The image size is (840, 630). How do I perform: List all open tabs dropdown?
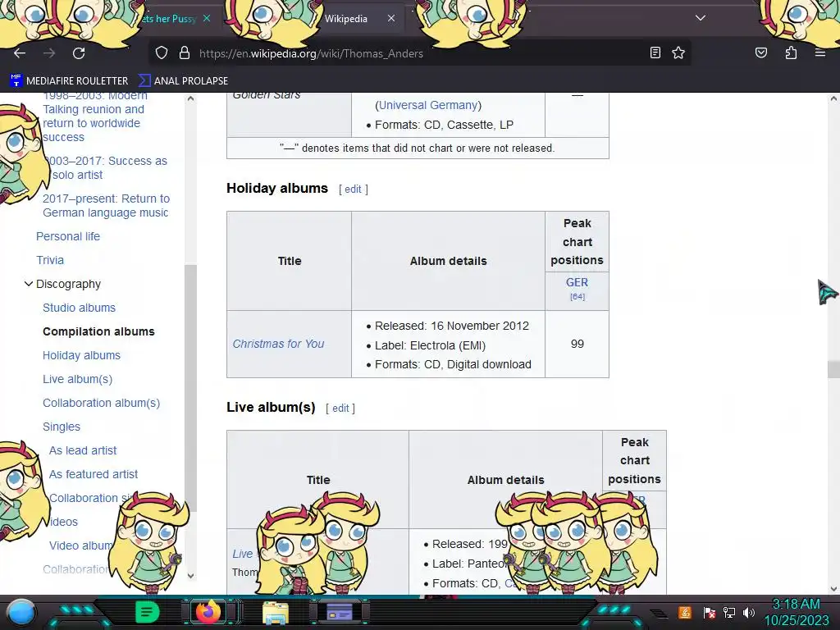(701, 18)
